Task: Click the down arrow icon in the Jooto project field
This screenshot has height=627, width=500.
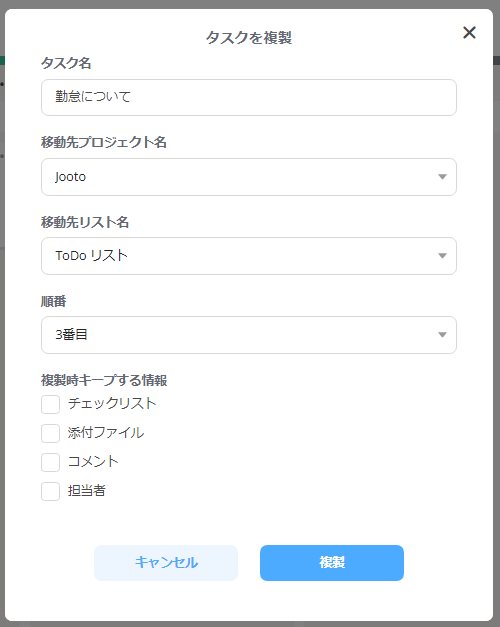Action: [442, 177]
